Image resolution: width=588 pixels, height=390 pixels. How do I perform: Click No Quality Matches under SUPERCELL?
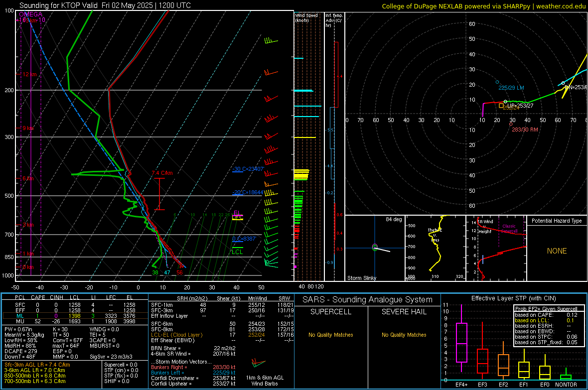(331, 335)
